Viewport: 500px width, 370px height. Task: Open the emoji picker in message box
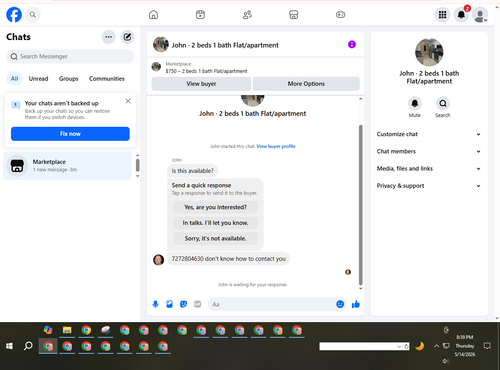pyautogui.click(x=340, y=304)
